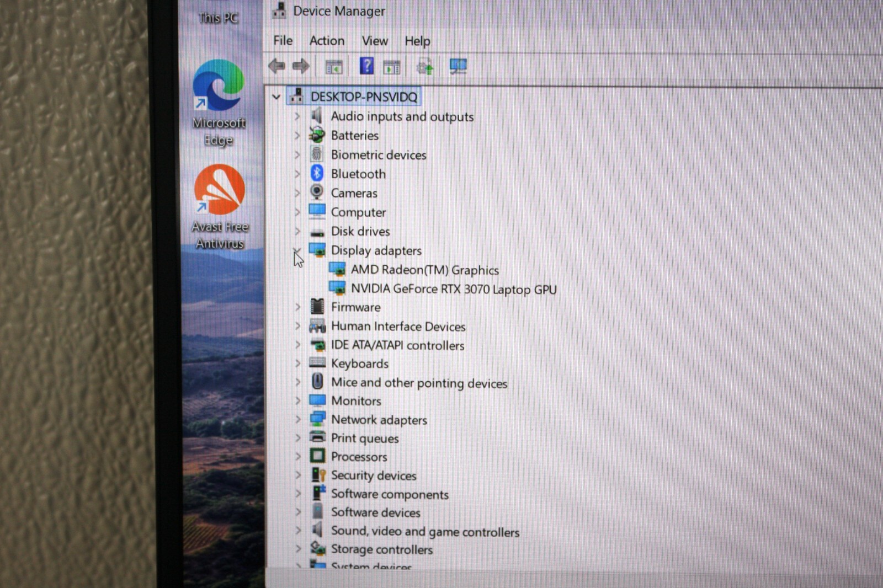Click the webcam icon next to Cameras
883x588 pixels.
[x=317, y=193]
